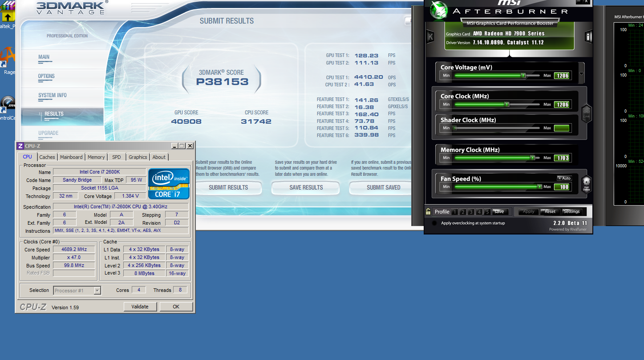Click the profile lock icon in Afterburner

428,212
